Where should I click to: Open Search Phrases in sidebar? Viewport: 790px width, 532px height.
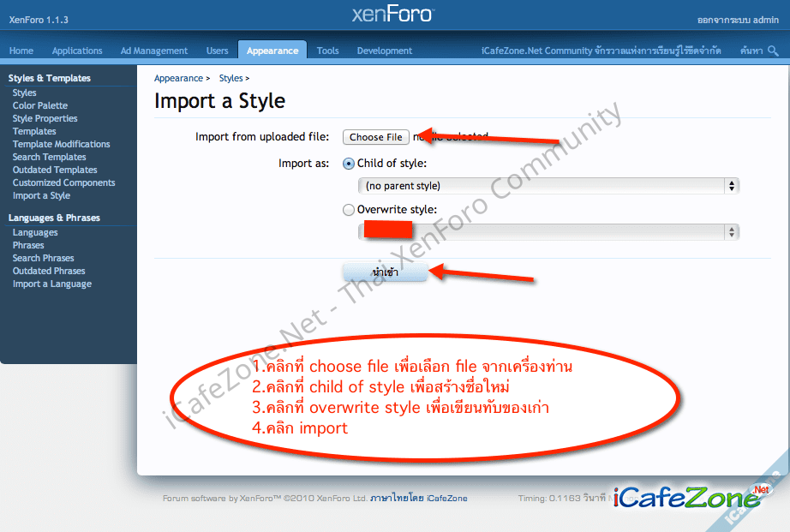(x=44, y=259)
